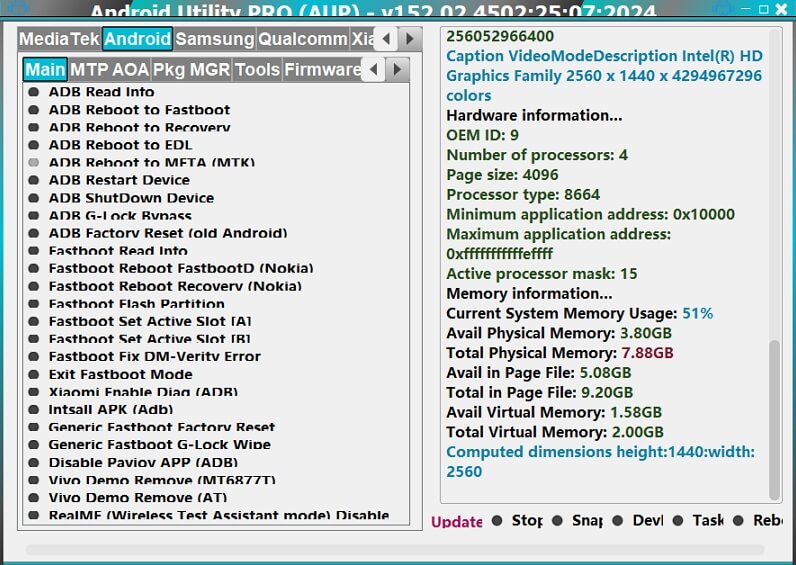This screenshot has height=565, width=796.
Task: Click the Stop button
Action: click(517, 521)
